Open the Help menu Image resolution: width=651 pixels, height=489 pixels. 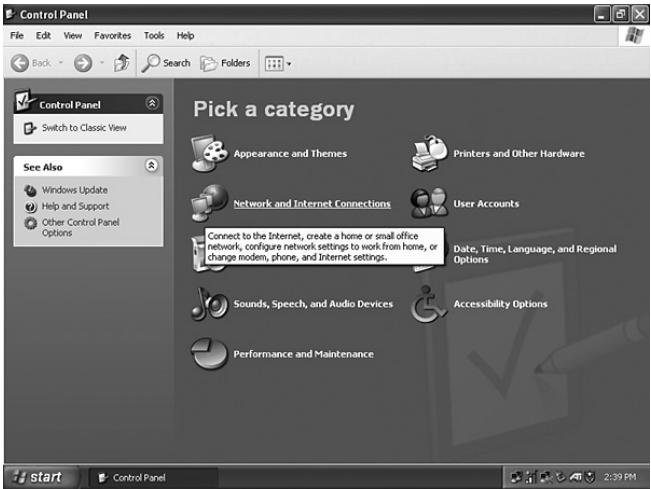(185, 36)
